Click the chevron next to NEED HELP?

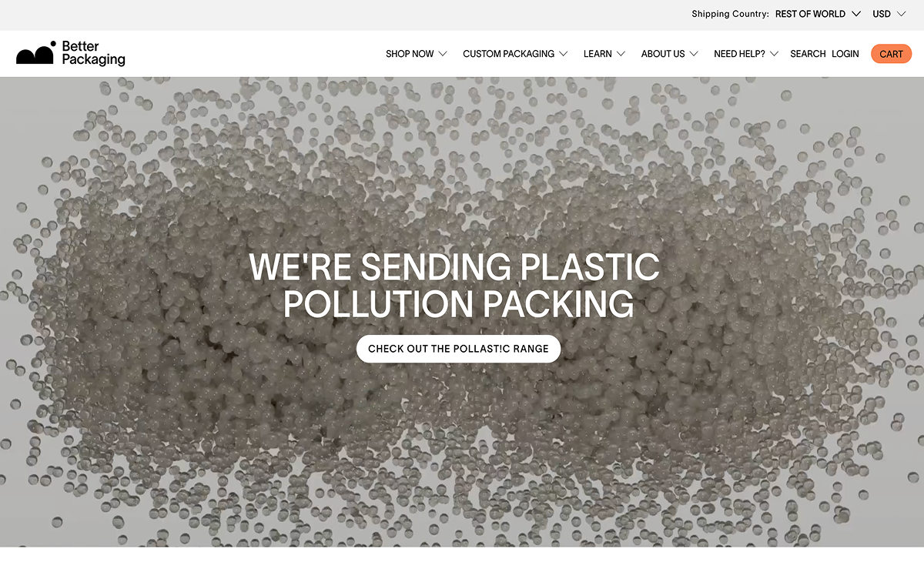(x=774, y=54)
